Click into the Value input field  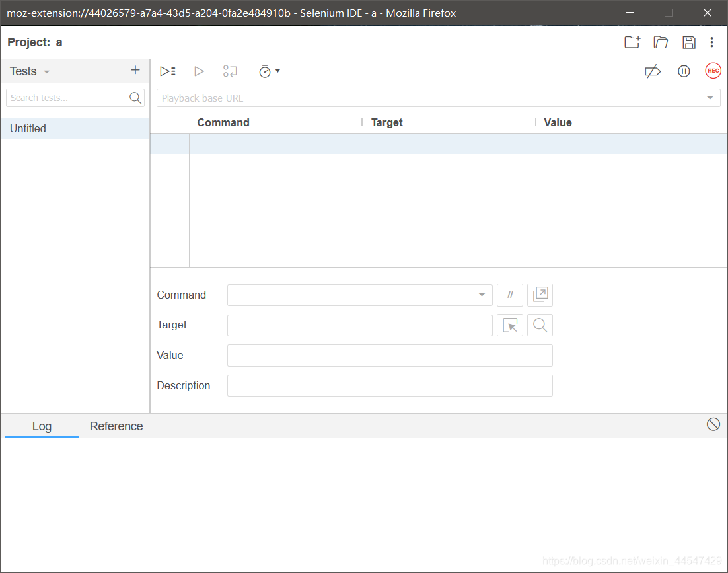coord(390,356)
